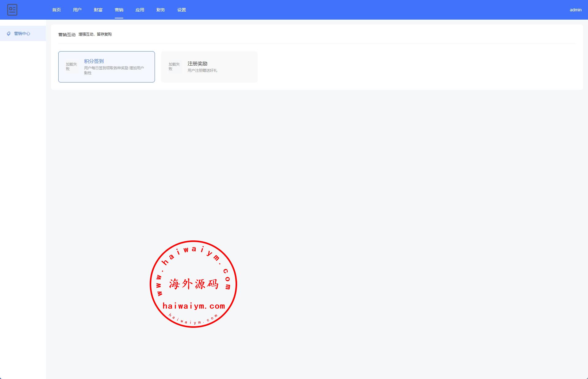Click the 用户注册赠送好礼 description text
Viewport: 588px width, 379px height.
[x=202, y=71]
